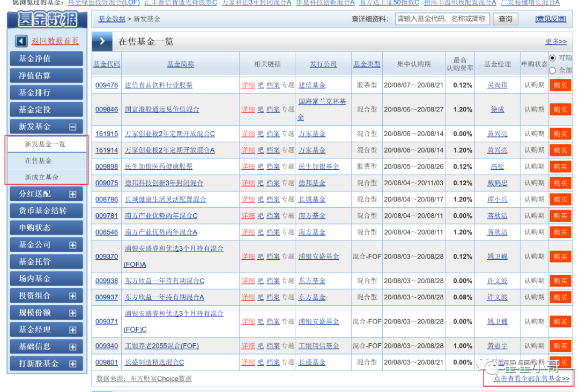
Task: Focus the fund code search input field
Action: [442, 19]
